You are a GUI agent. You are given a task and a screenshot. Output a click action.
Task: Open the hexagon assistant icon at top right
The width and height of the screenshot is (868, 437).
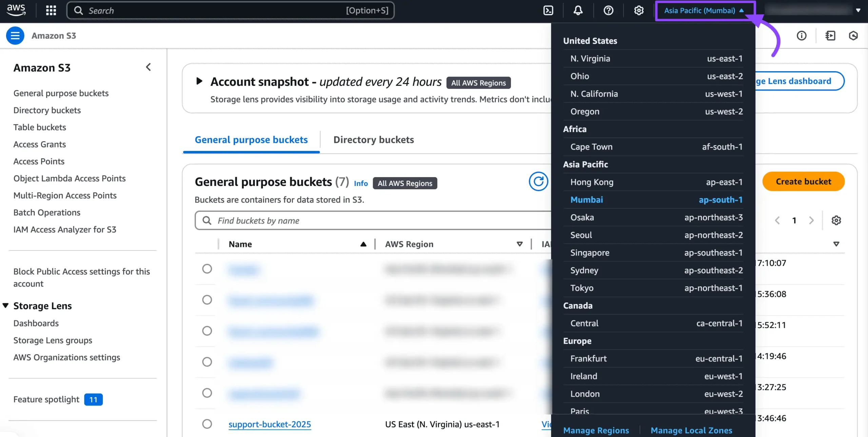click(x=853, y=36)
